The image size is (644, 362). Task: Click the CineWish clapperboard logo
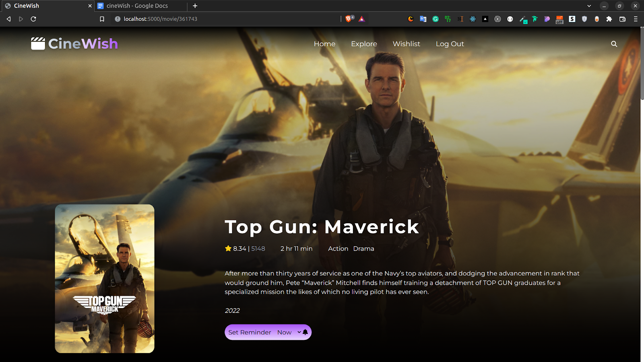pyautogui.click(x=38, y=43)
